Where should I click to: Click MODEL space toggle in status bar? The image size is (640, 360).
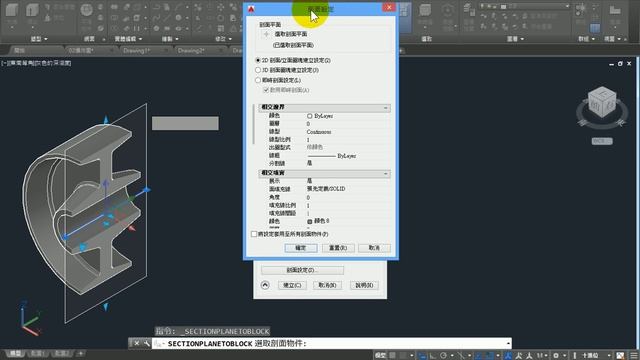[x=380, y=356]
